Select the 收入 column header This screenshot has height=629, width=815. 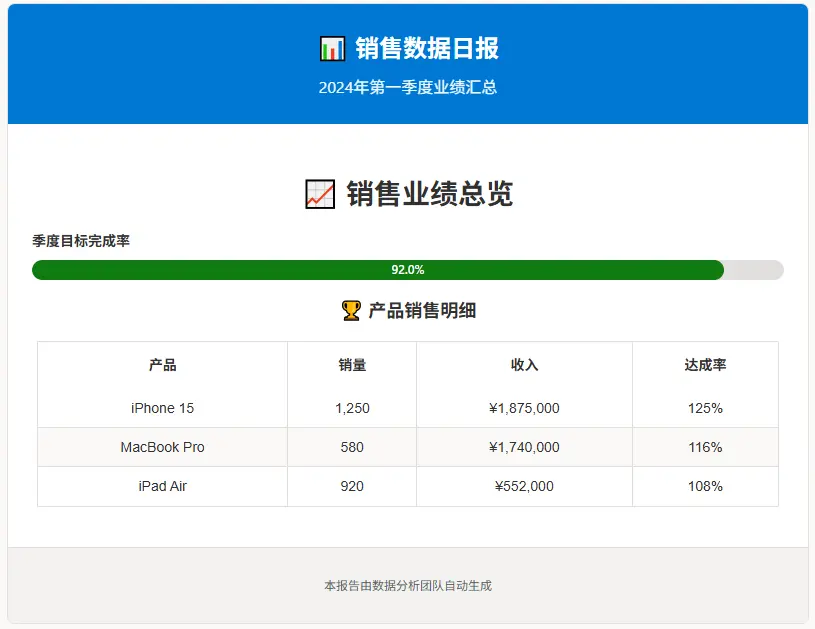(524, 365)
